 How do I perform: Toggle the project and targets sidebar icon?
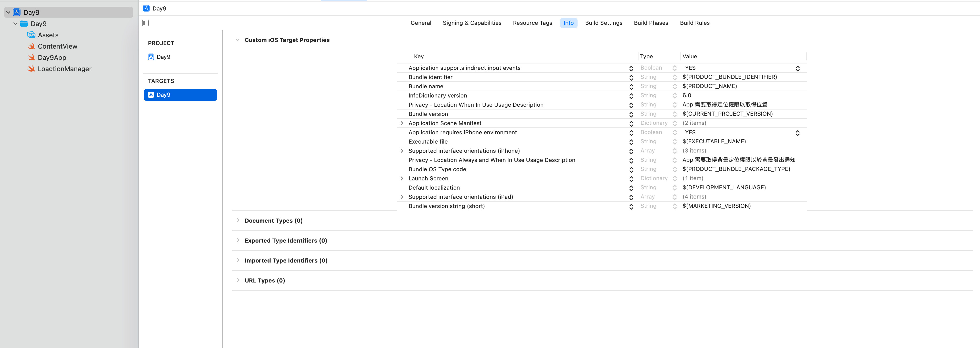(x=145, y=23)
